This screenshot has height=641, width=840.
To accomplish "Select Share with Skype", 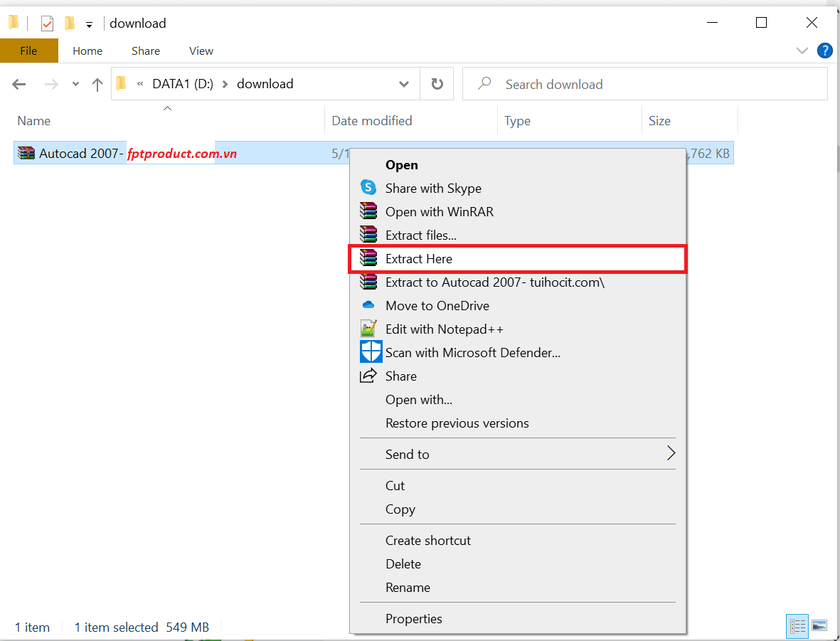I will tap(518, 188).
